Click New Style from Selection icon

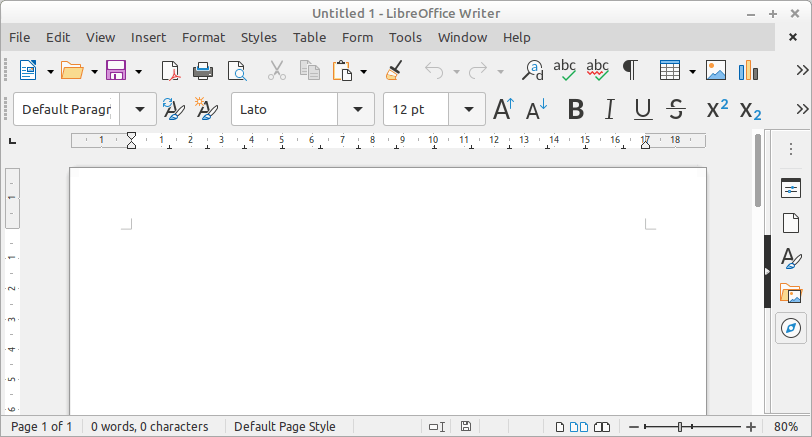tap(206, 109)
